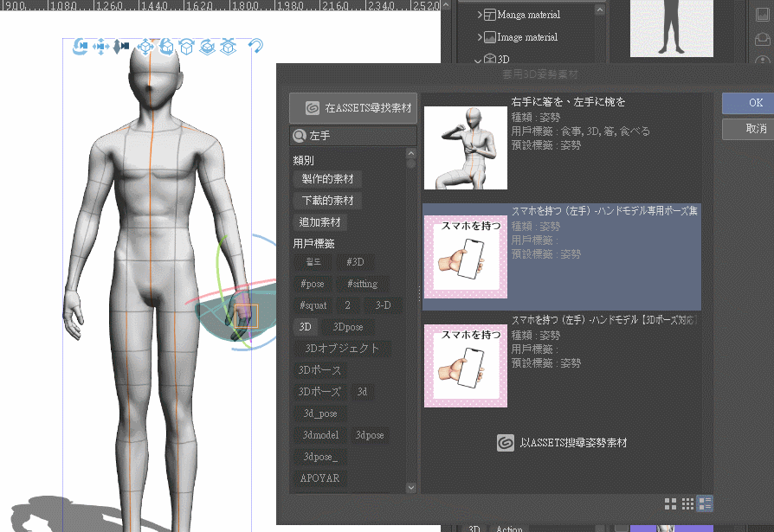Expand the Manga material tree node
774x532 pixels.
click(x=480, y=15)
